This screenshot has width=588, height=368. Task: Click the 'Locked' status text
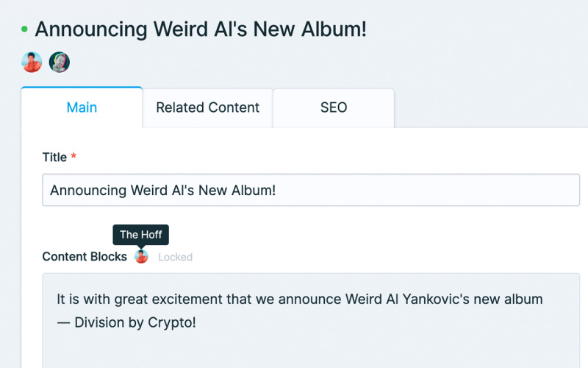(175, 258)
